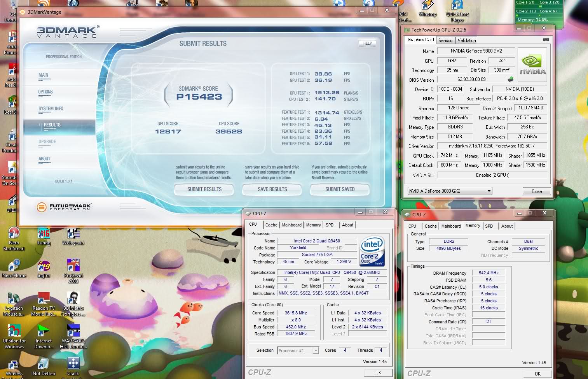Open the QuickTime Player desktop shortcut
This screenshot has height=379, width=588.
457,11
